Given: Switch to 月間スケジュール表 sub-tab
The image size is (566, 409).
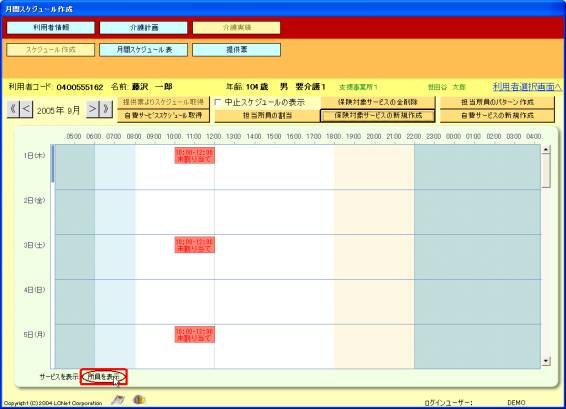Looking at the screenshot, I should [144, 50].
